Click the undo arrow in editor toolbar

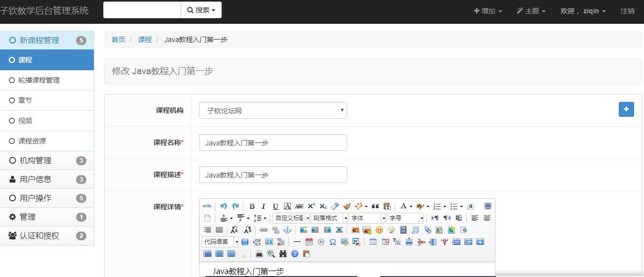click(224, 206)
